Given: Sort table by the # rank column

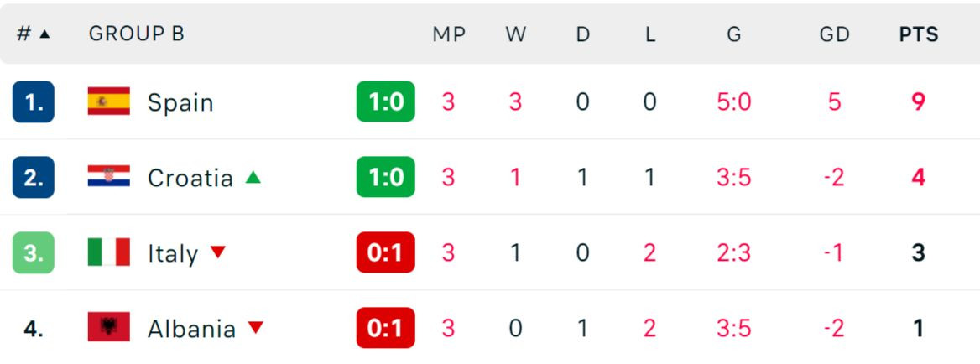Looking at the screenshot, I should coord(34,34).
